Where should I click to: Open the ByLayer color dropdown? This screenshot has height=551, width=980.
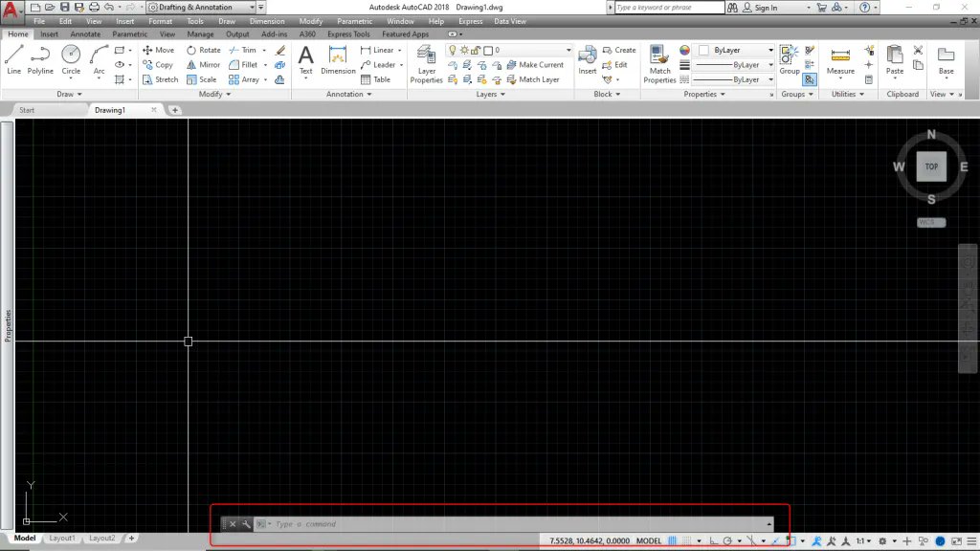coord(770,50)
